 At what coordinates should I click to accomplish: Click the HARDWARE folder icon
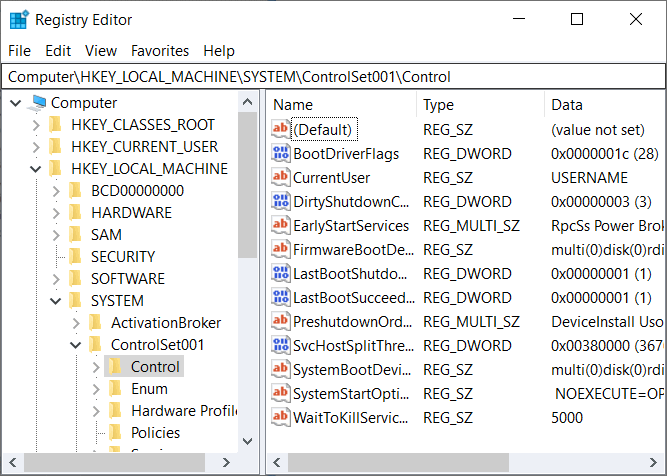75,213
